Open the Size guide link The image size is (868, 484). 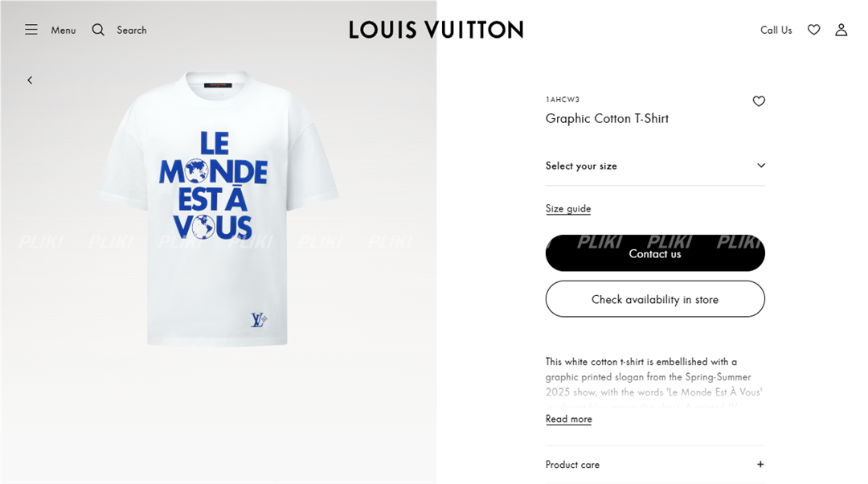[x=568, y=209]
